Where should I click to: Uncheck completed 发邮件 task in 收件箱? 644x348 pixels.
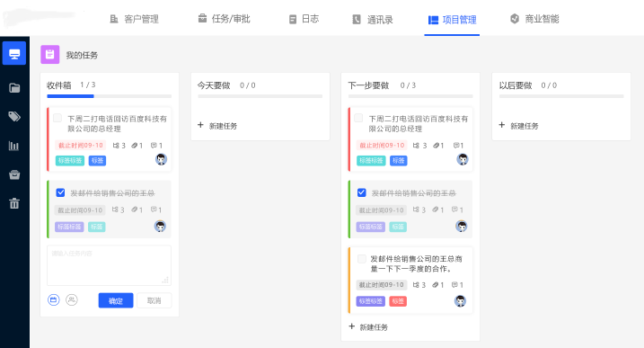[60, 192]
